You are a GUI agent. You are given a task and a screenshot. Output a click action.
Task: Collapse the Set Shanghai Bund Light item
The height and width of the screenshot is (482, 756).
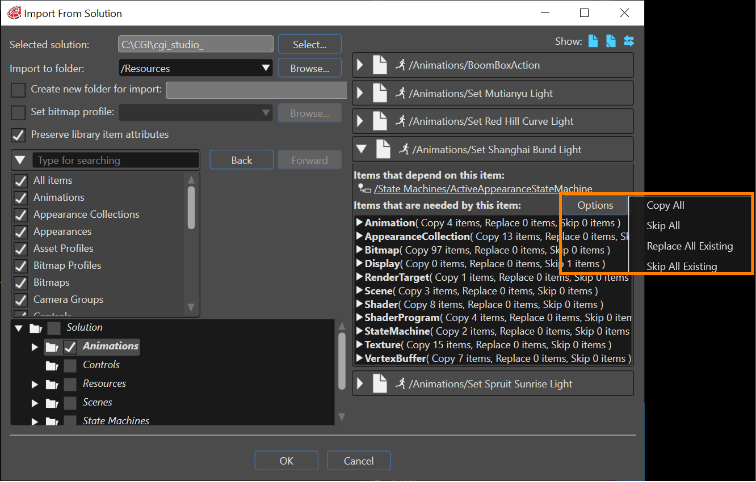point(361,149)
